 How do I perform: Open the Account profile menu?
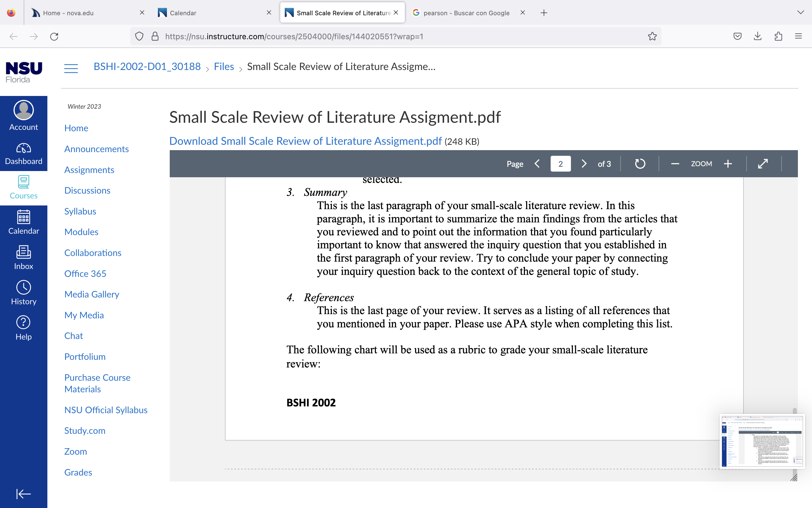click(x=23, y=115)
